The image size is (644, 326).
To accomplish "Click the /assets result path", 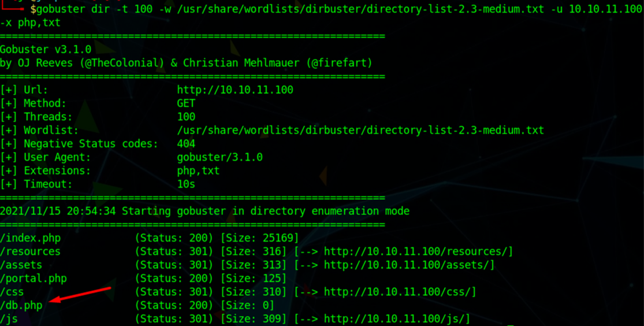I will (21, 265).
